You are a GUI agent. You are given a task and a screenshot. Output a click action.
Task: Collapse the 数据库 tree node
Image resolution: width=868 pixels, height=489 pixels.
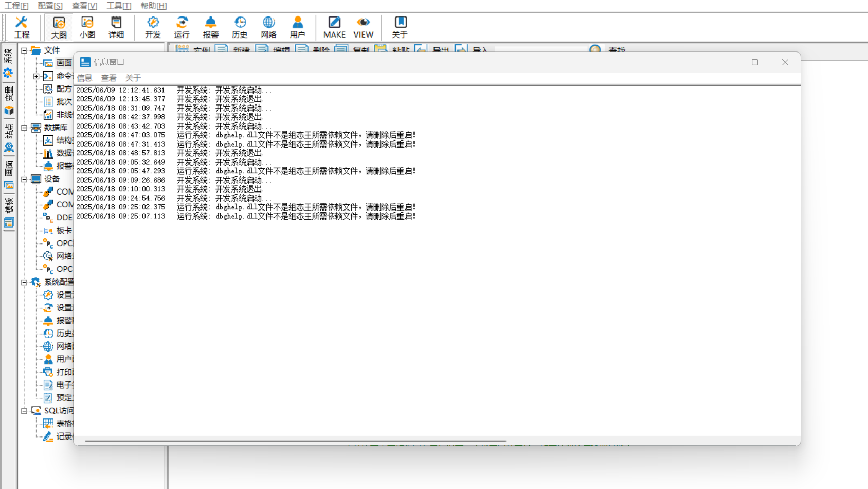24,128
